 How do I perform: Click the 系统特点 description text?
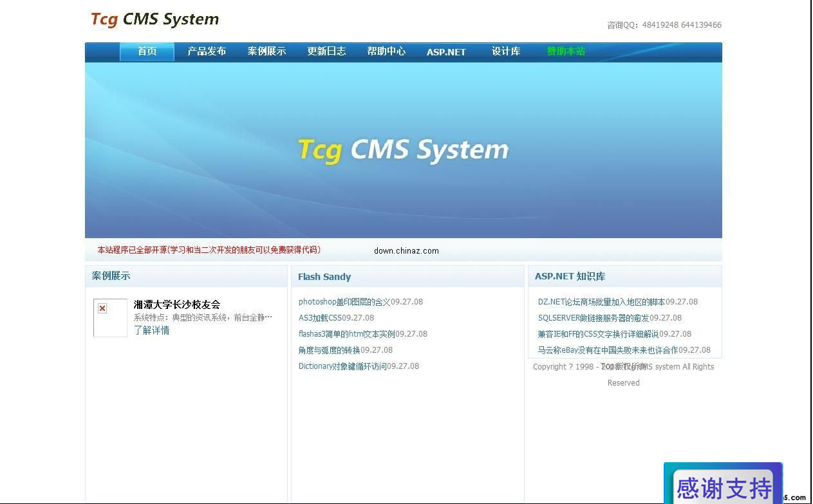tap(203, 317)
